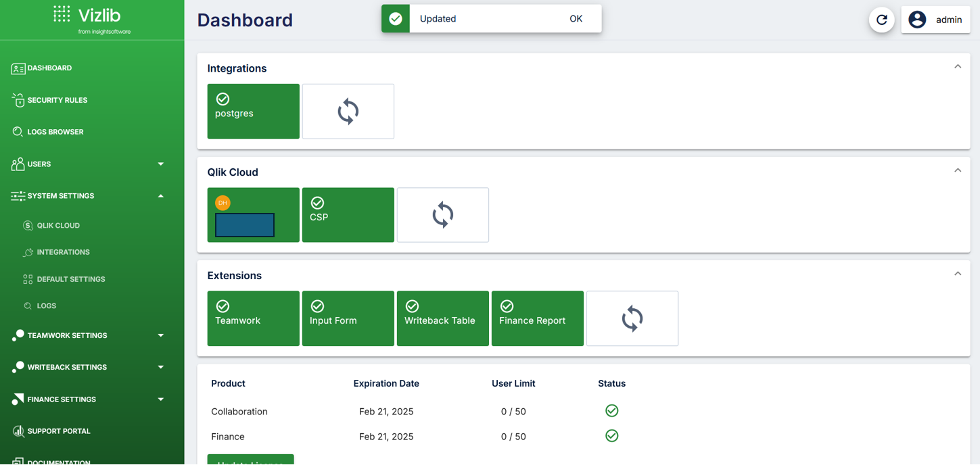Screen dimensions: 980x465
Task: Click the Users people icon
Action: (x=18, y=164)
